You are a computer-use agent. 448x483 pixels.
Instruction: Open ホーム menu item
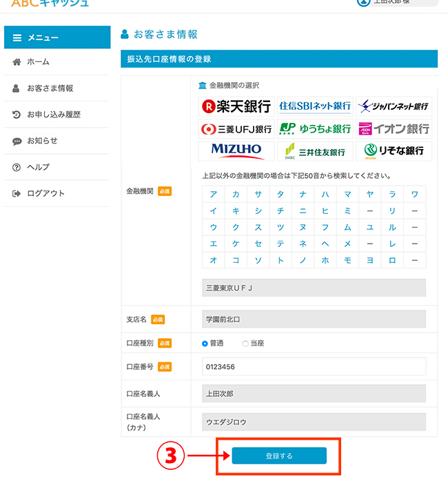[57, 62]
